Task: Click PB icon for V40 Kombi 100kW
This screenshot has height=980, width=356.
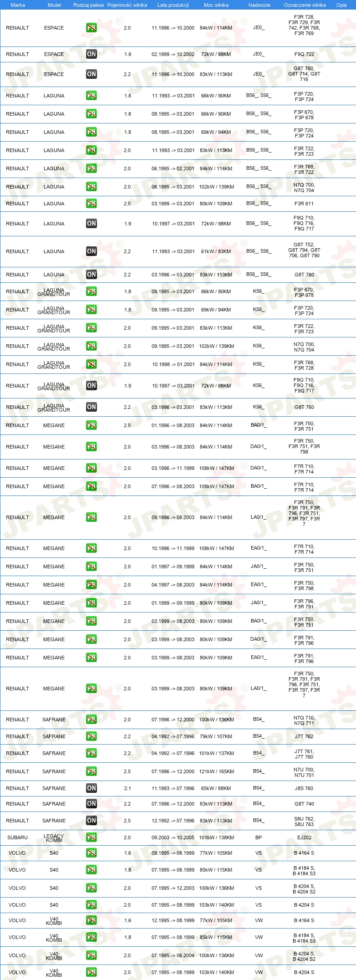Action: coord(91,955)
